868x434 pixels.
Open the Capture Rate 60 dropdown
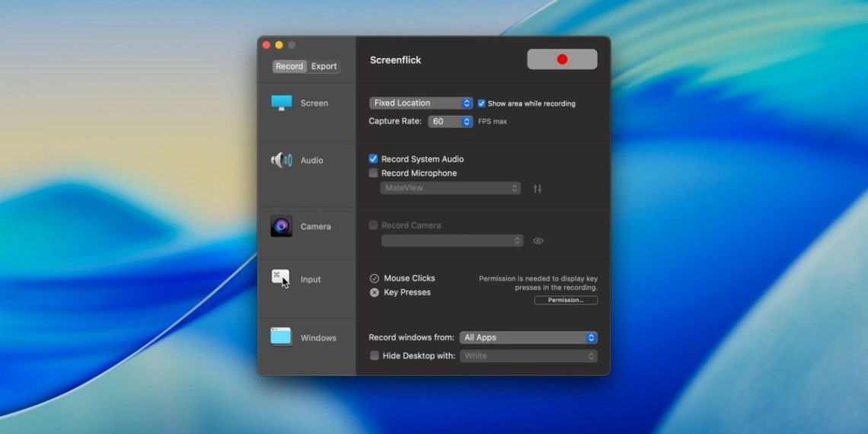pos(450,121)
